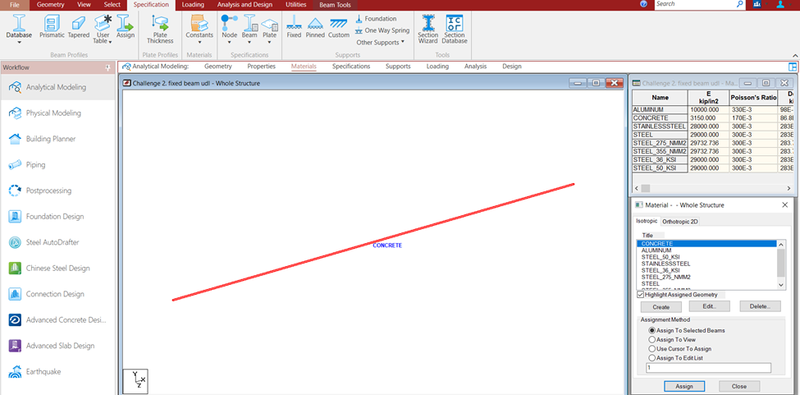
Task: Add a Pinned support
Action: [315, 27]
